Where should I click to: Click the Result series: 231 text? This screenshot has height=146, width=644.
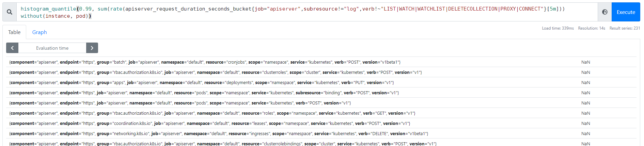pyautogui.click(x=625, y=28)
